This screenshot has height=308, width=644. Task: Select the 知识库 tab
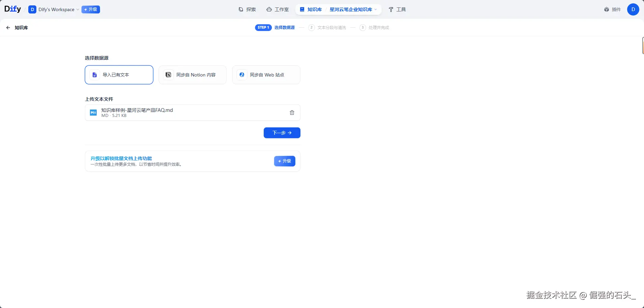(x=311, y=9)
